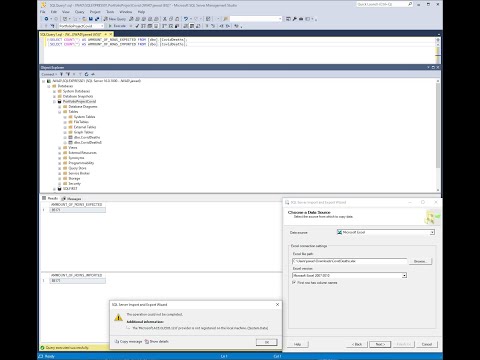Image resolution: width=480 pixels, height=360 pixels.
Task: Collapse the Databases tree node
Action: coord(49,86)
